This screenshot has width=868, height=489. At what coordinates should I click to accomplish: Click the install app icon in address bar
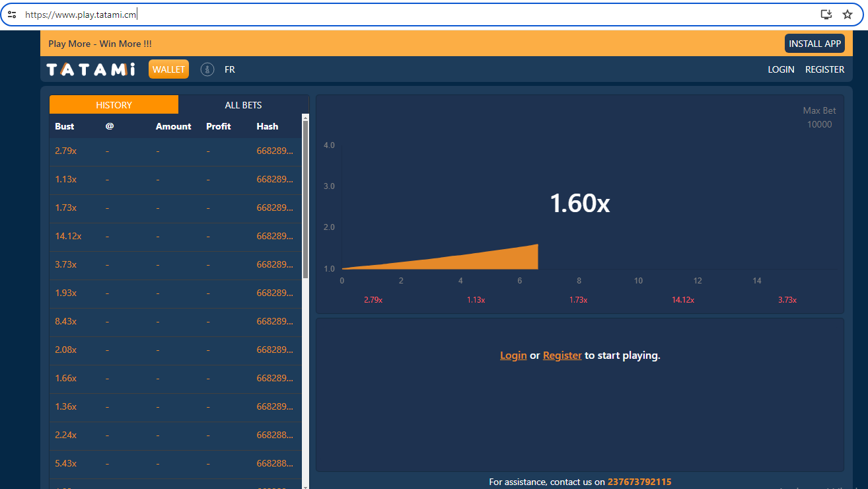[826, 15]
